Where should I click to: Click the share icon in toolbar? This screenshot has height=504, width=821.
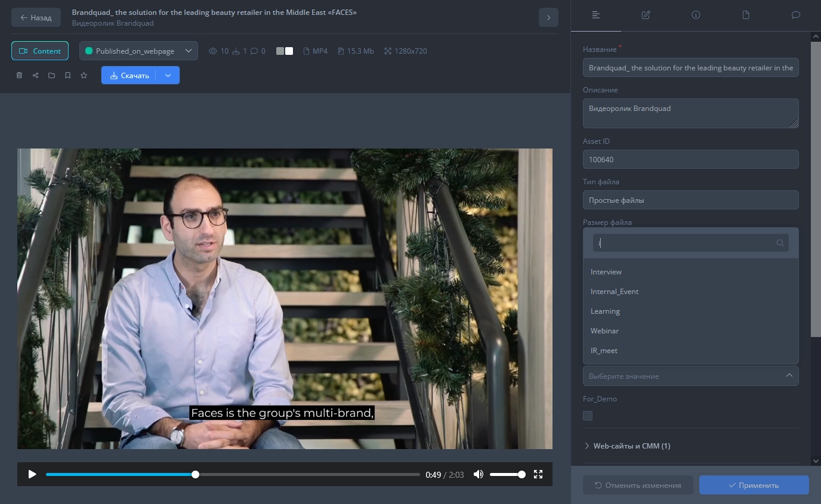coord(35,76)
